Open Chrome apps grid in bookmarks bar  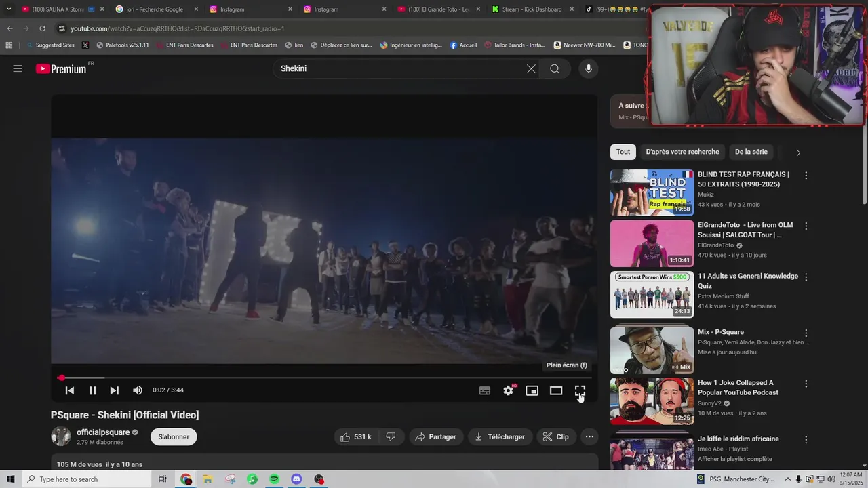9,45
